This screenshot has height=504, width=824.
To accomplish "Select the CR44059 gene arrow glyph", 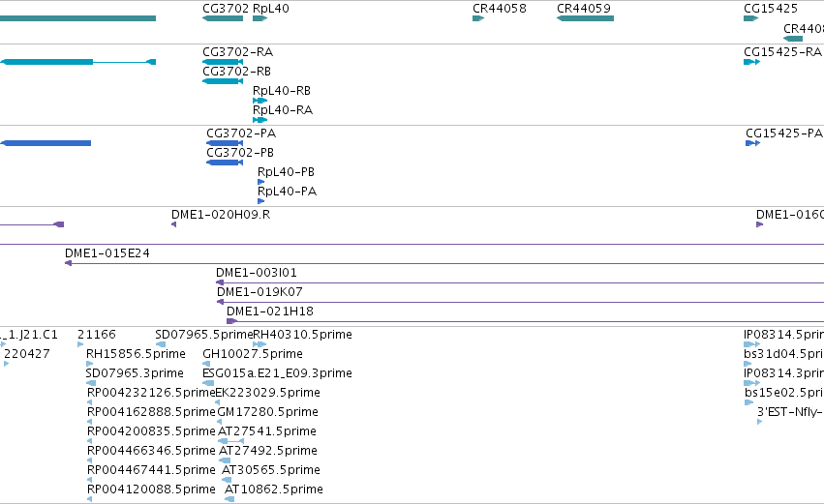I will pyautogui.click(x=585, y=18).
